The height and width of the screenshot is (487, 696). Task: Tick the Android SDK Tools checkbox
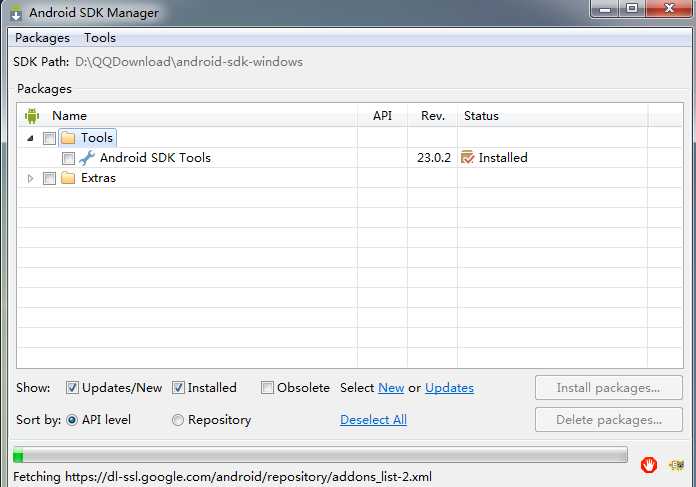68,158
